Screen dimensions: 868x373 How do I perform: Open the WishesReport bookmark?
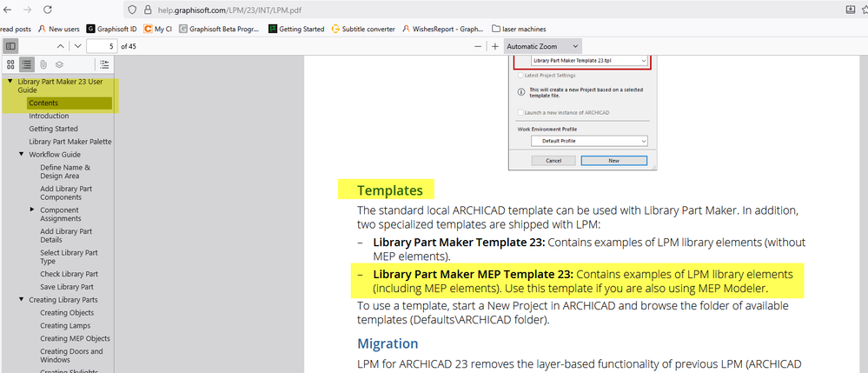(443, 29)
